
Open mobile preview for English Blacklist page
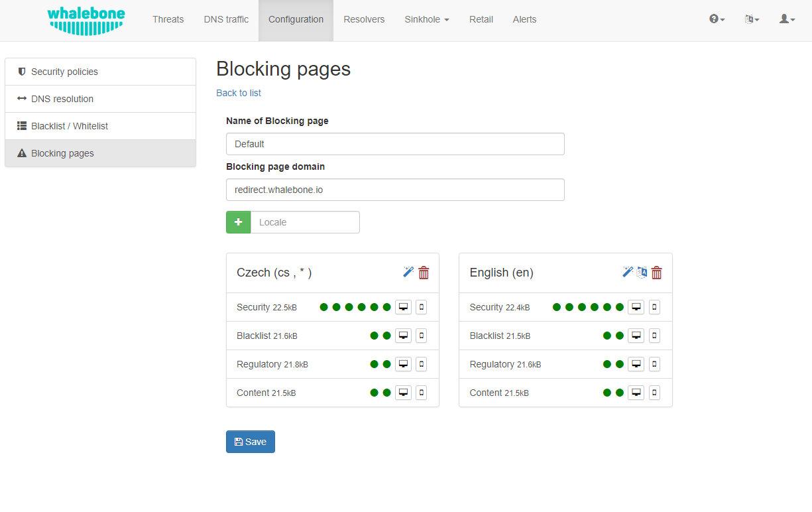pyautogui.click(x=655, y=336)
